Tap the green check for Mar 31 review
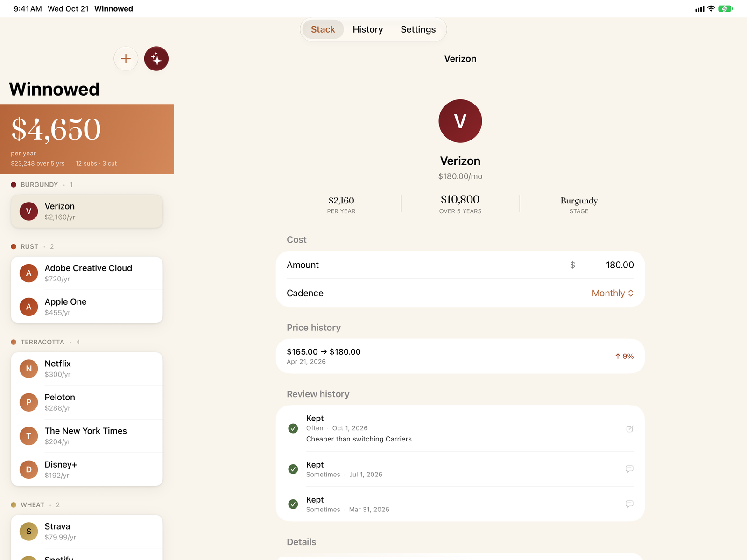Image resolution: width=747 pixels, height=560 pixels. tap(293, 504)
